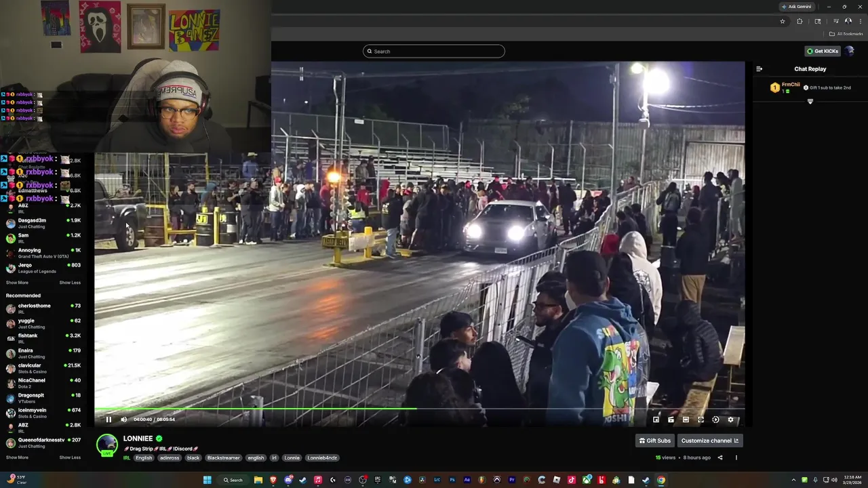Open recommended channel Queenofdarknesstv
The width and height of the screenshot is (868, 488).
click(x=44, y=443)
